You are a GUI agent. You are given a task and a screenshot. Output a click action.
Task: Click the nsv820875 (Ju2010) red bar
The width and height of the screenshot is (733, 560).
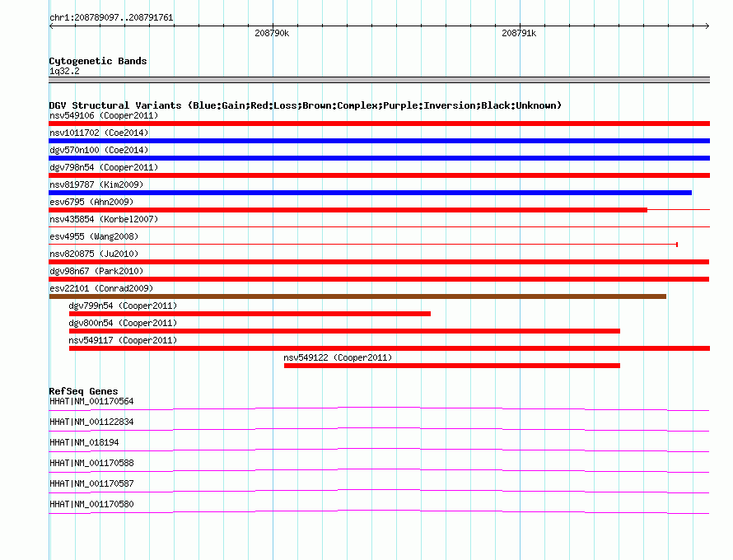click(x=379, y=262)
